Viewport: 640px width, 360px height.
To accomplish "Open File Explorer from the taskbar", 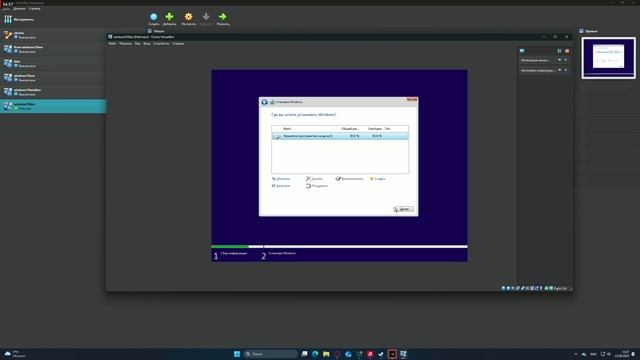I will [326, 354].
